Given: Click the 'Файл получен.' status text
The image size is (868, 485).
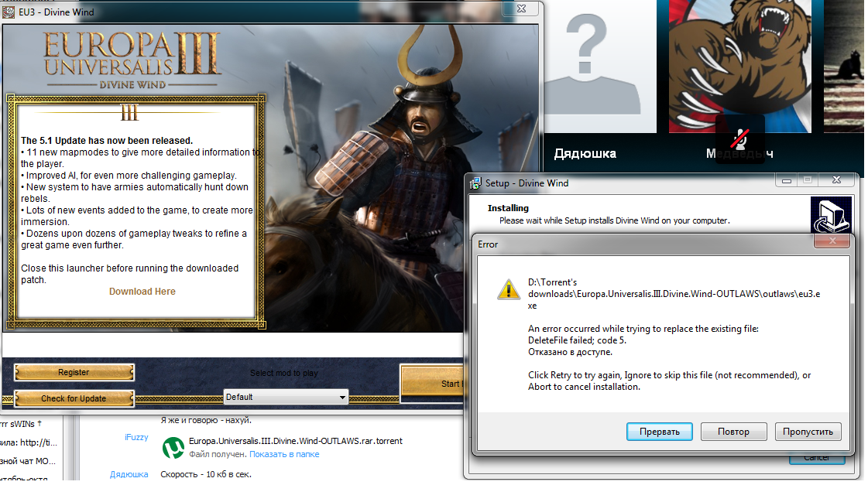Looking at the screenshot, I should point(218,454).
